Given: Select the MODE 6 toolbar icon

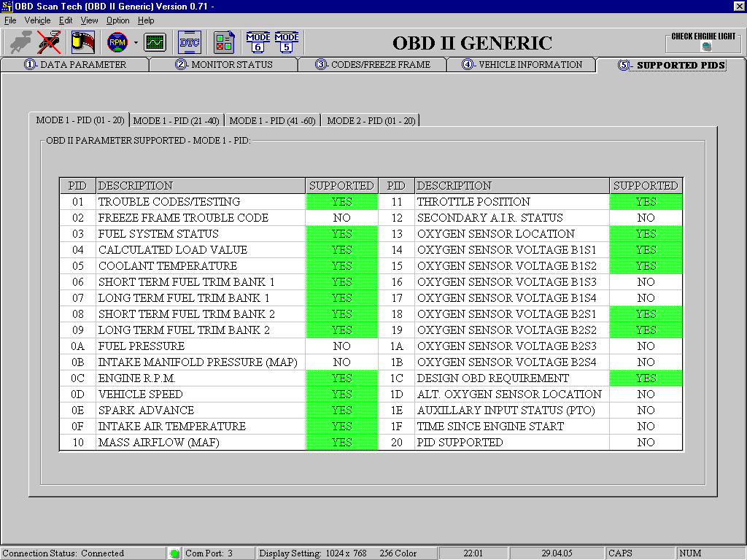Looking at the screenshot, I should [258, 42].
